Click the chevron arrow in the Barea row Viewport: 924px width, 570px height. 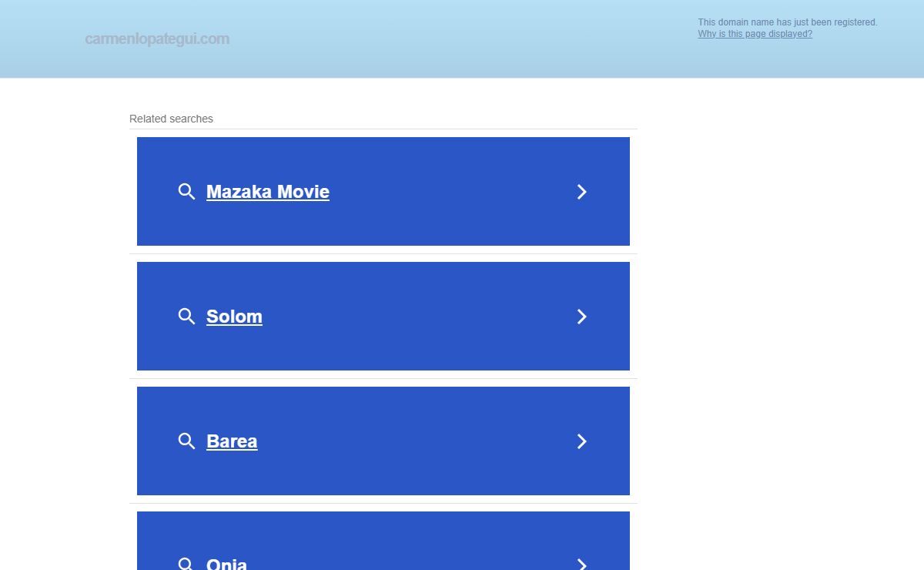(582, 441)
